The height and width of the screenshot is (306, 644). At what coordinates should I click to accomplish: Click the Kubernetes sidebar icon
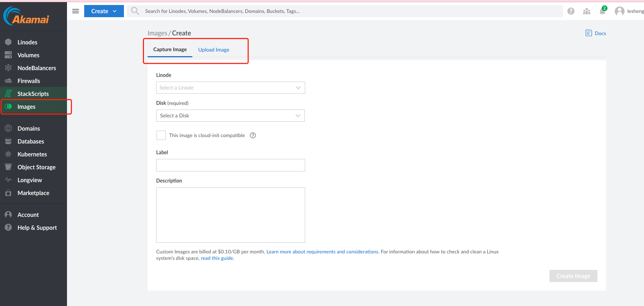8,154
